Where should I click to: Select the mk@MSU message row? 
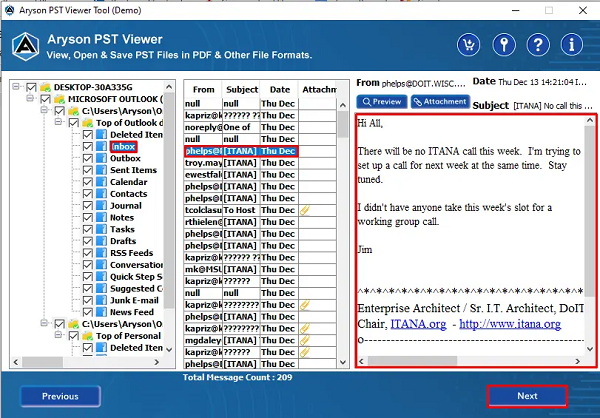260,269
